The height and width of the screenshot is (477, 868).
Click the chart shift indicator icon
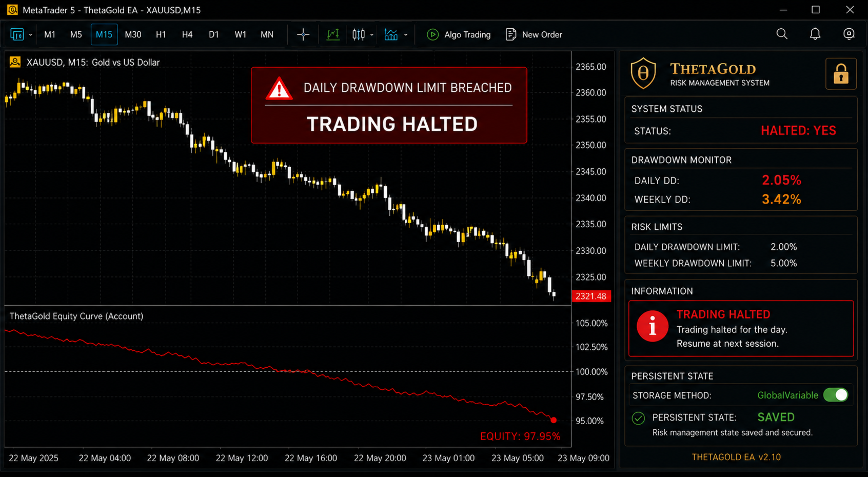tap(333, 35)
